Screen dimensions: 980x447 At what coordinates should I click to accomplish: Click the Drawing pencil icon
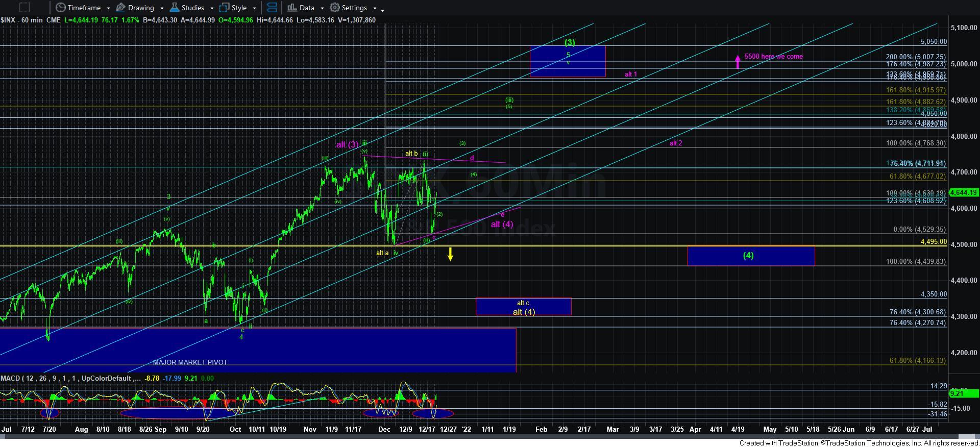pos(121,8)
